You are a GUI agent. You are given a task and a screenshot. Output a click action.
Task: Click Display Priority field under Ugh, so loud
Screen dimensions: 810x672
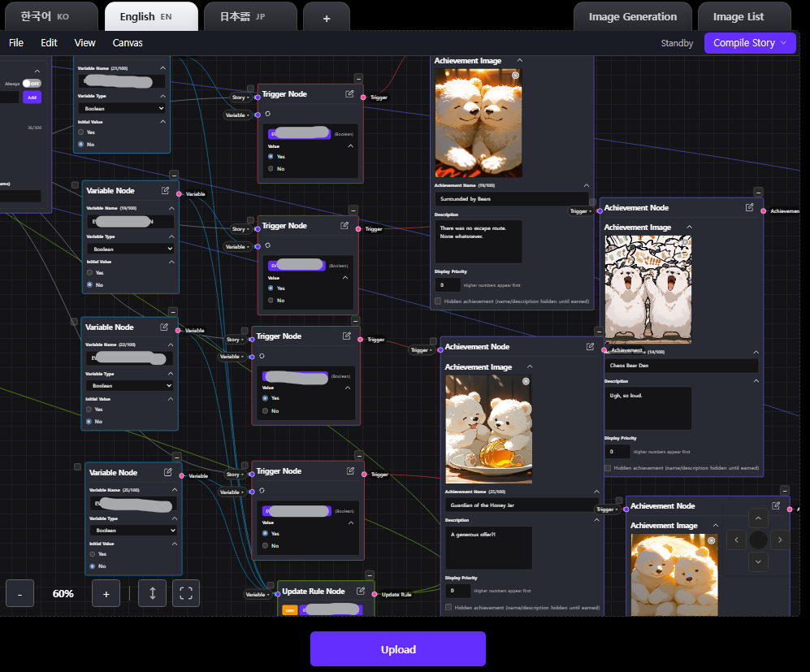617,452
